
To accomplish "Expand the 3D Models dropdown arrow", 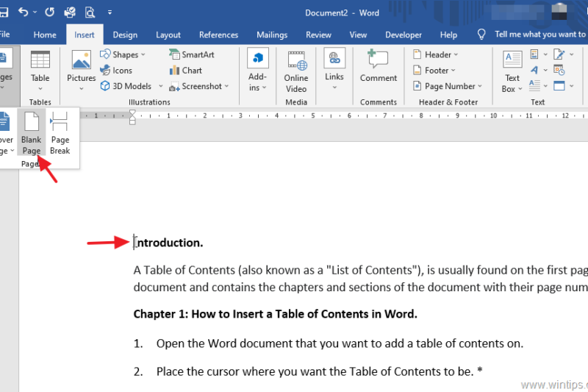I will [x=160, y=86].
